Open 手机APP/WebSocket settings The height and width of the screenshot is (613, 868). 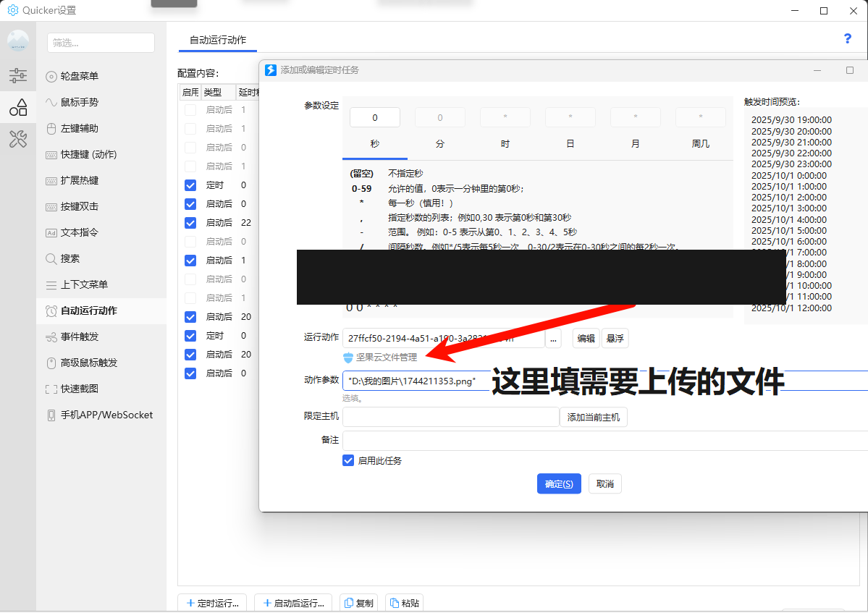coord(106,415)
